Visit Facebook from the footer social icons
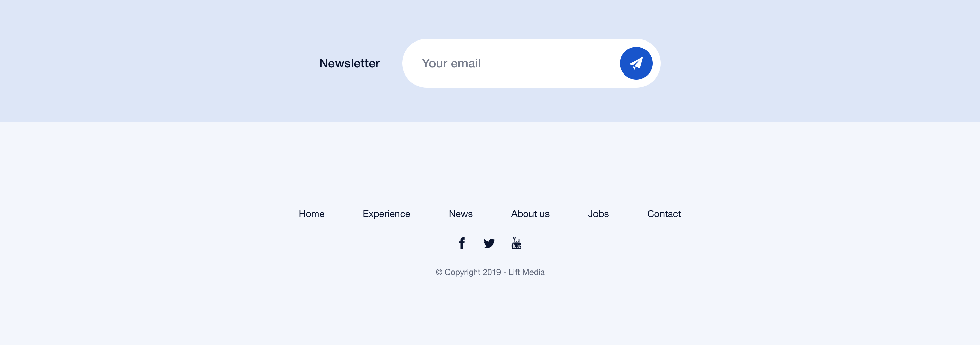Viewport: 980px width, 345px height. (462, 244)
